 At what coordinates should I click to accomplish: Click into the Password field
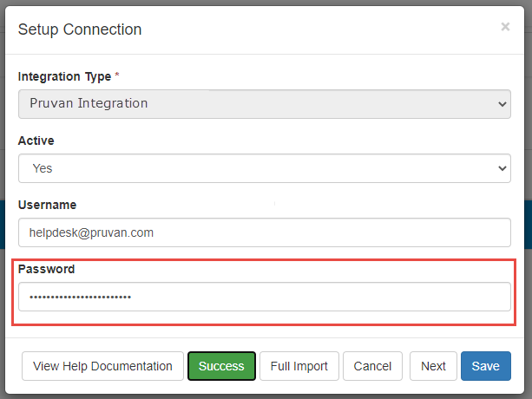[x=264, y=297]
